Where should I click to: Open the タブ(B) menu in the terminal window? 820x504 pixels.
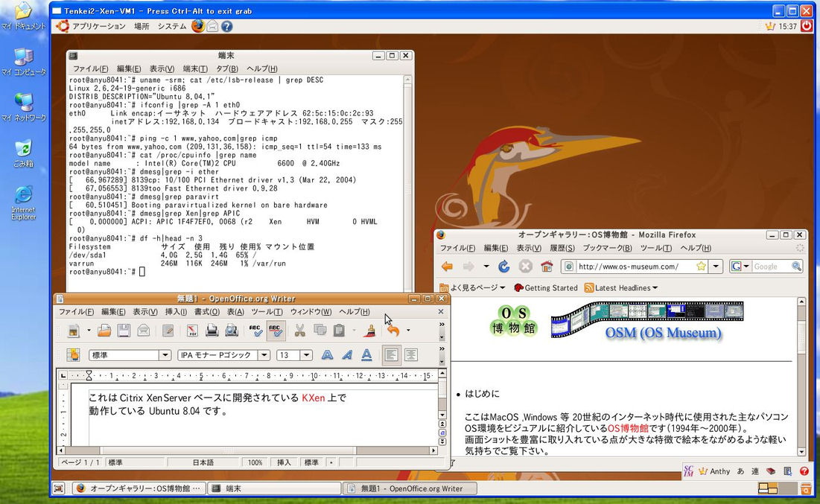click(x=227, y=68)
